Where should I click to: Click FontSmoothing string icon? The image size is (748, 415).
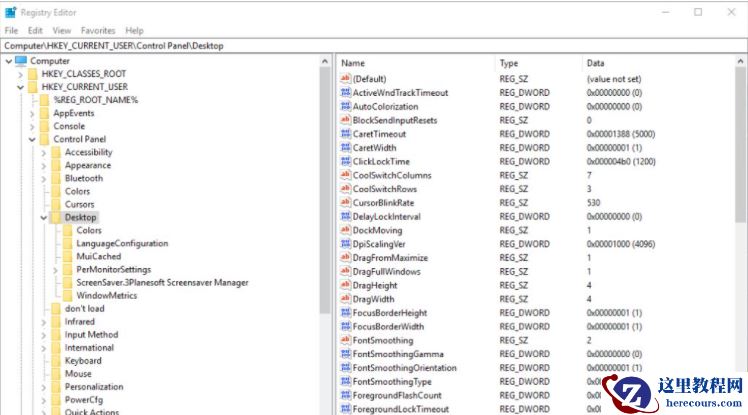click(x=345, y=340)
